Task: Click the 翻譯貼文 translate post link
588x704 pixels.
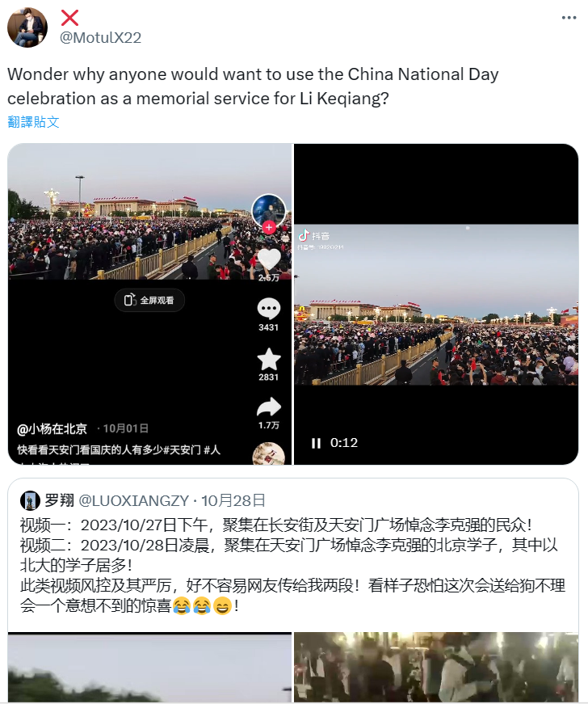Action: (x=34, y=122)
